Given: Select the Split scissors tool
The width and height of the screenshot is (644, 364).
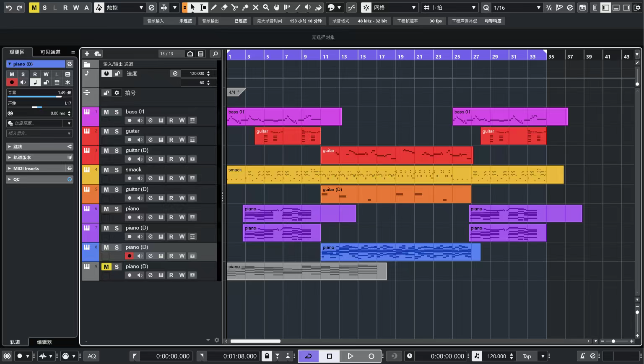Looking at the screenshot, I should point(235,8).
